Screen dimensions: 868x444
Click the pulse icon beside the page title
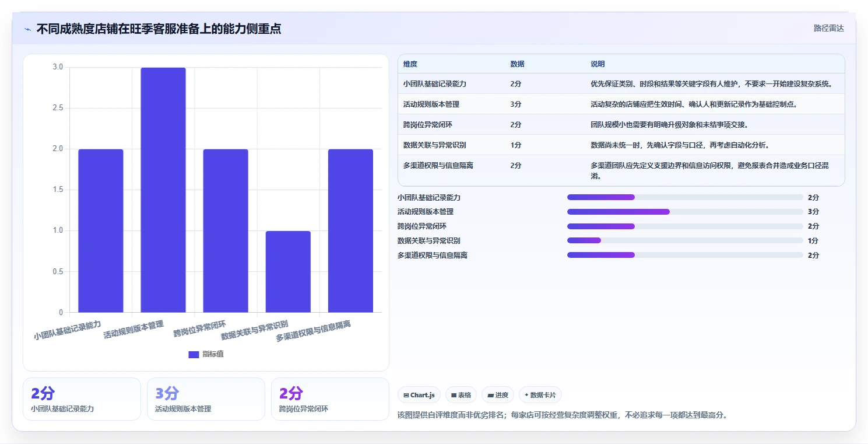point(28,29)
